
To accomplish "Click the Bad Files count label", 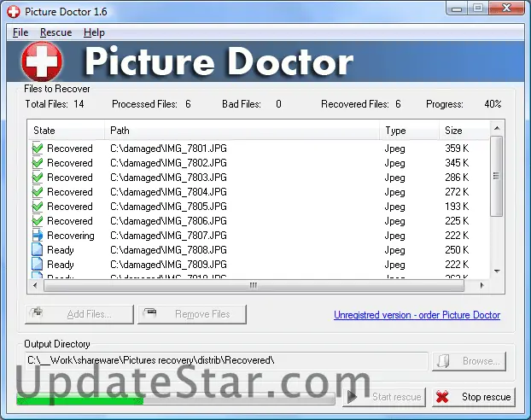I will (x=252, y=104).
